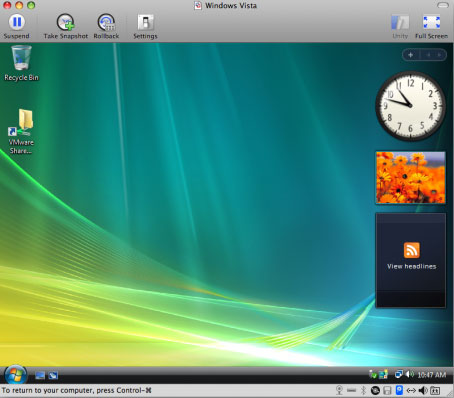The width and height of the screenshot is (454, 398).
Task: Click the shared folders status icon
Action: click(435, 390)
